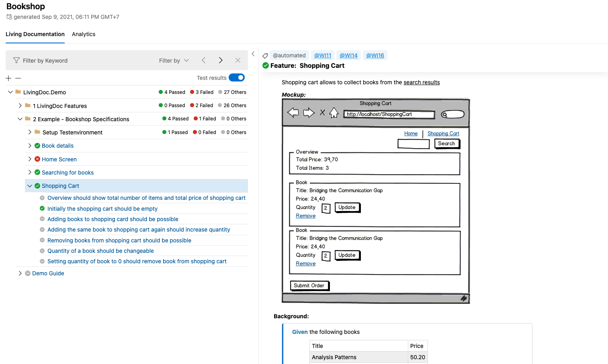Follow the search results link
Image resolution: width=608 pixels, height=364 pixels.
point(422,82)
